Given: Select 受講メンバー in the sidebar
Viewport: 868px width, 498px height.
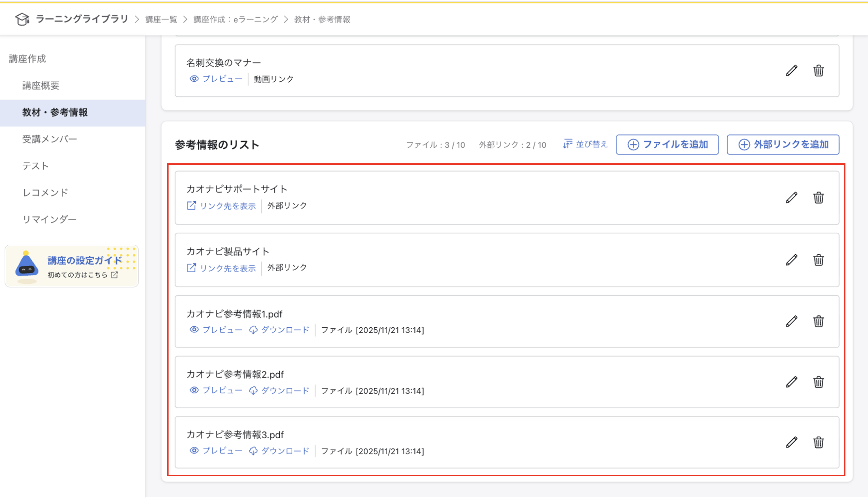Looking at the screenshot, I should tap(50, 139).
